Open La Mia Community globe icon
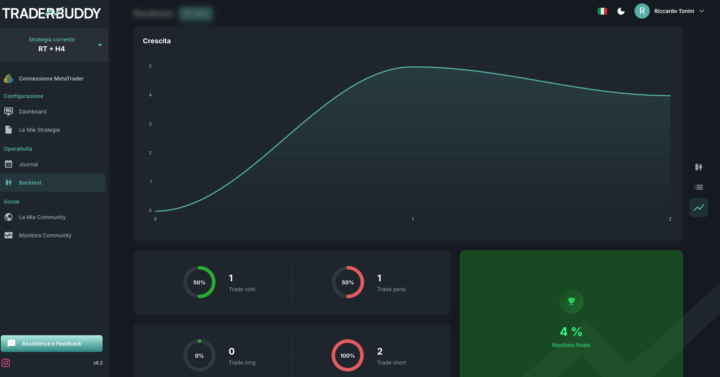This screenshot has height=377, width=720. coord(8,217)
